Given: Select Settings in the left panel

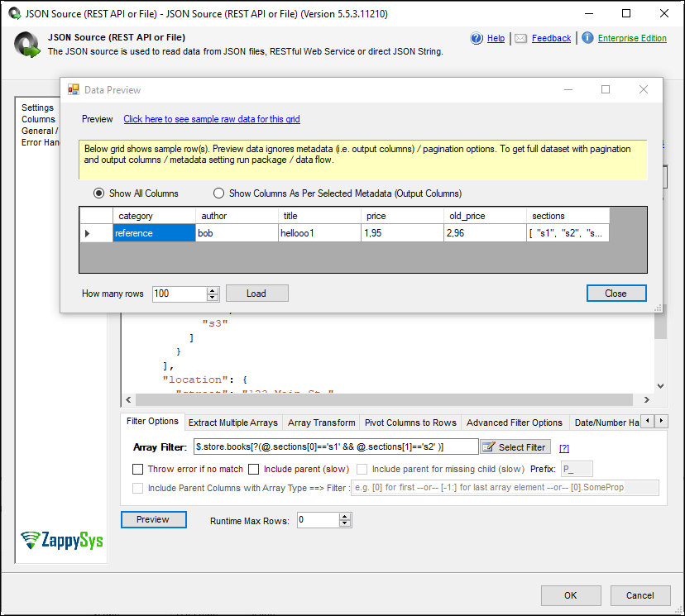Looking at the screenshot, I should (37, 107).
